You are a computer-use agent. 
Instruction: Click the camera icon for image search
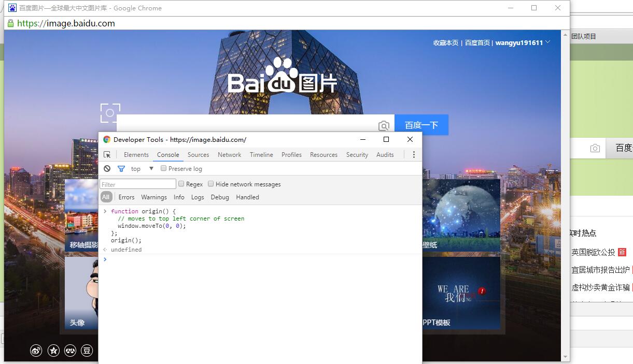[384, 125]
